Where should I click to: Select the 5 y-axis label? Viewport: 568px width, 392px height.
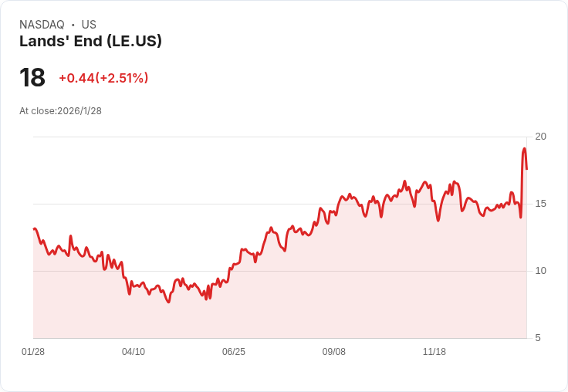(x=538, y=338)
